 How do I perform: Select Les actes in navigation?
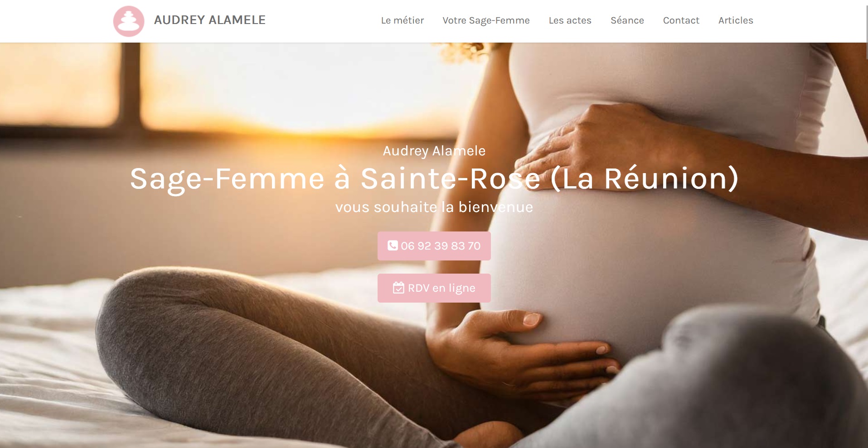pos(570,20)
